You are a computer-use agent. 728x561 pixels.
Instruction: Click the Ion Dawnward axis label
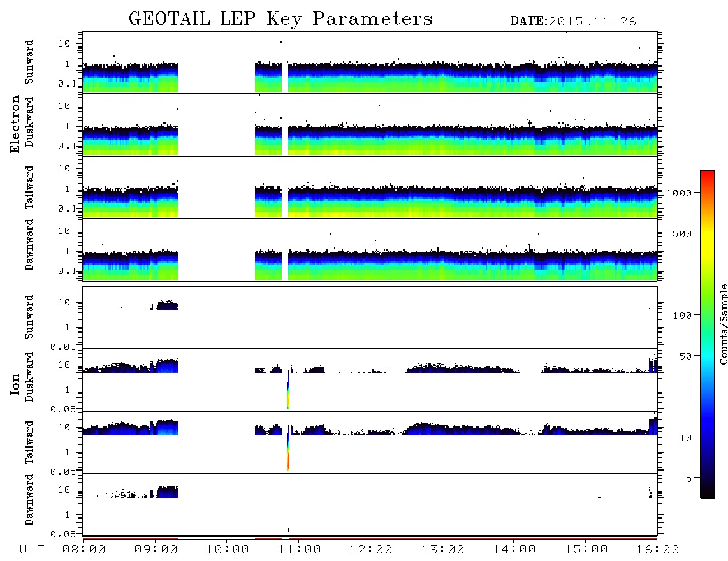point(29,500)
